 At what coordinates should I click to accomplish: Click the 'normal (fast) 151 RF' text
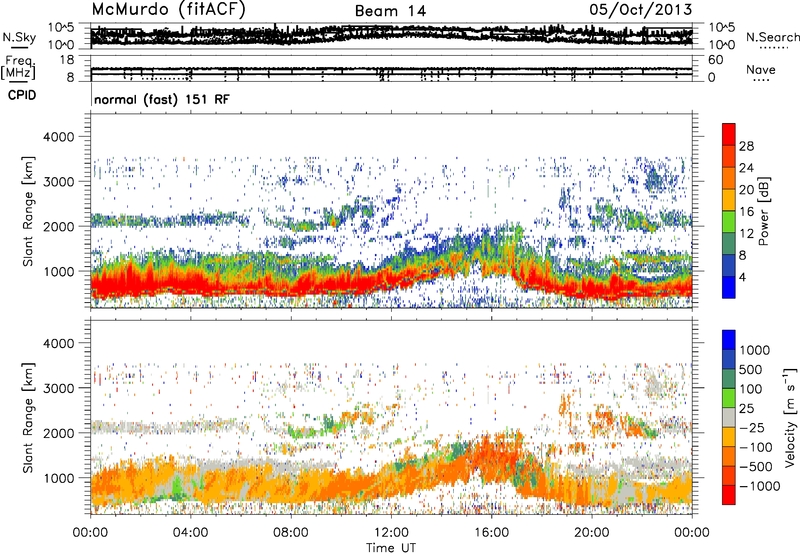[x=162, y=99]
